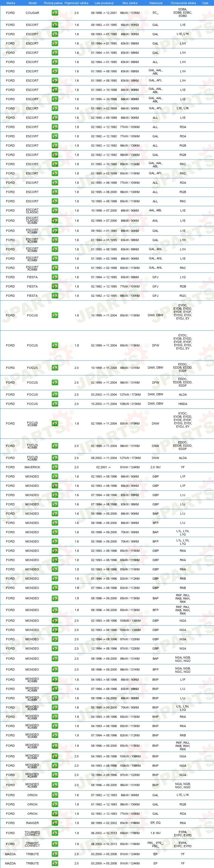Click the 08.1998 -> 12.2001 date cell
Screen dimensions: 214x868
click(x=104, y=13)
